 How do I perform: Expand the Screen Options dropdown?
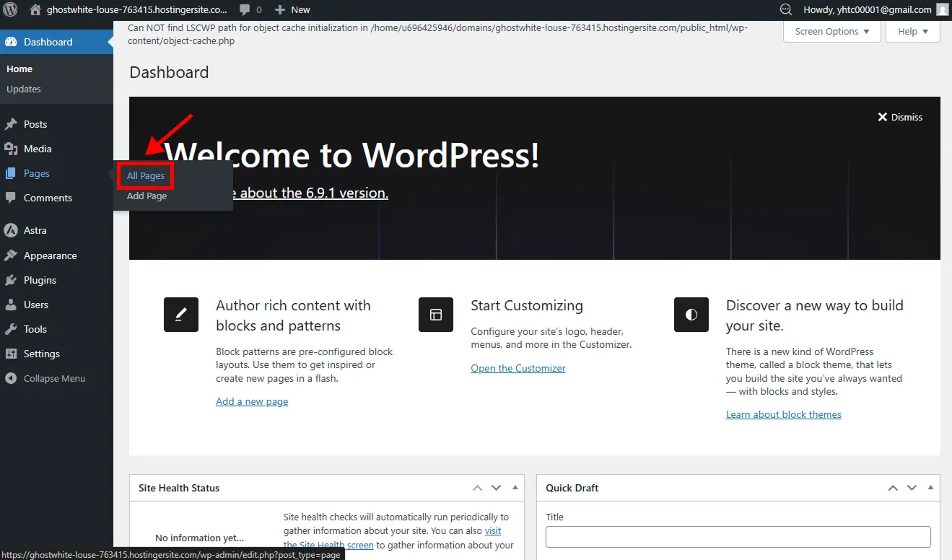tap(831, 31)
